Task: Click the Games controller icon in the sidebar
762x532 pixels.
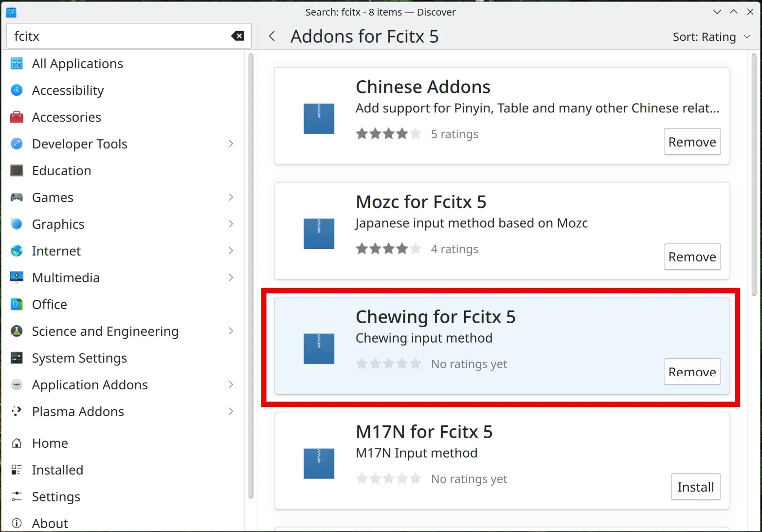Action: tap(17, 197)
